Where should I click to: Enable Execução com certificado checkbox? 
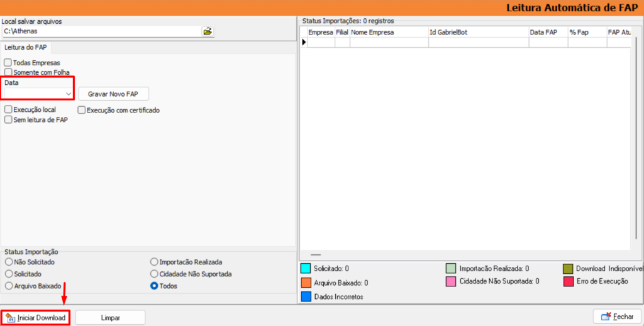(82, 111)
